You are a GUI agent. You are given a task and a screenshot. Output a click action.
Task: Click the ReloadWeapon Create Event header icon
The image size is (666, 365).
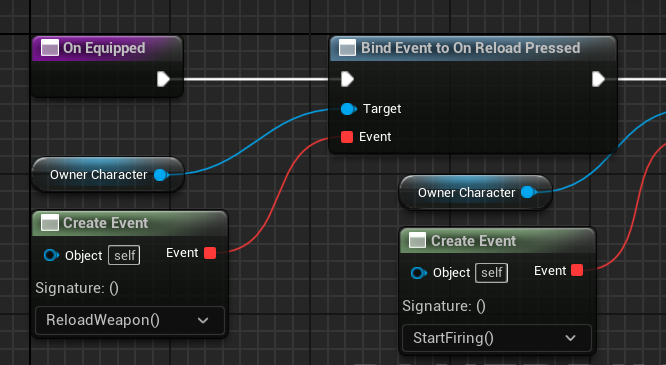(50, 223)
